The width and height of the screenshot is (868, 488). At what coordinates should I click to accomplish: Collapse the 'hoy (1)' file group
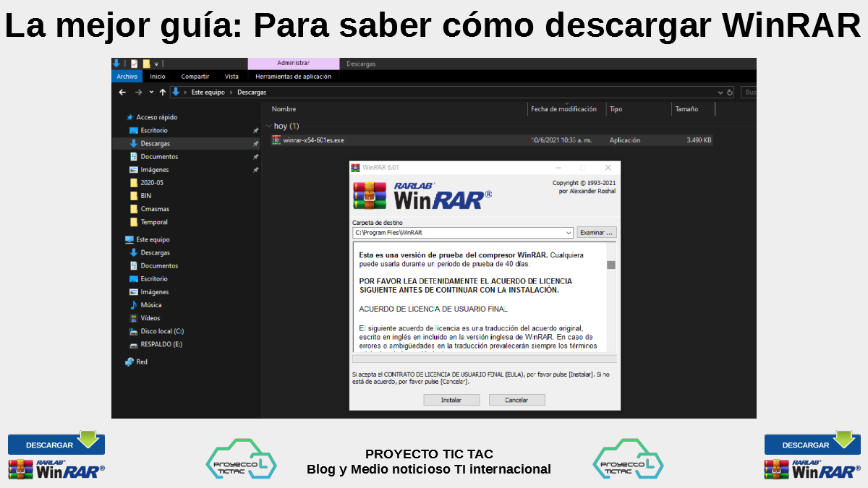click(x=269, y=126)
